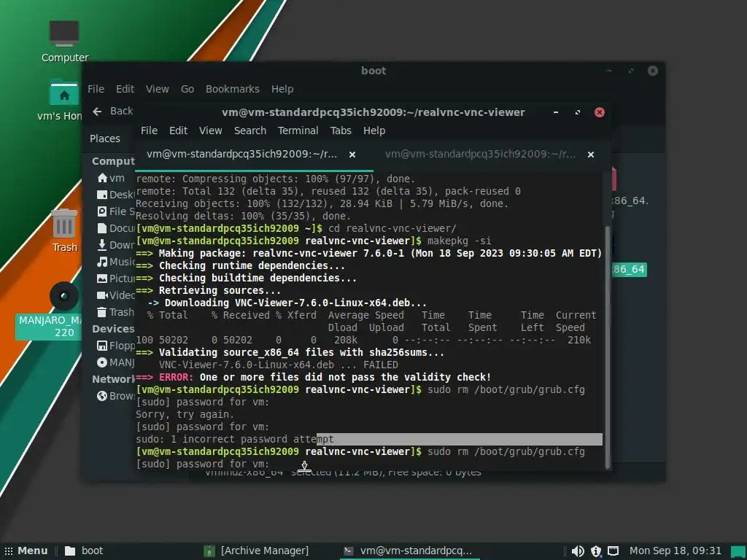Open Edit menu in terminal
Image resolution: width=747 pixels, height=560 pixels.
point(178,131)
